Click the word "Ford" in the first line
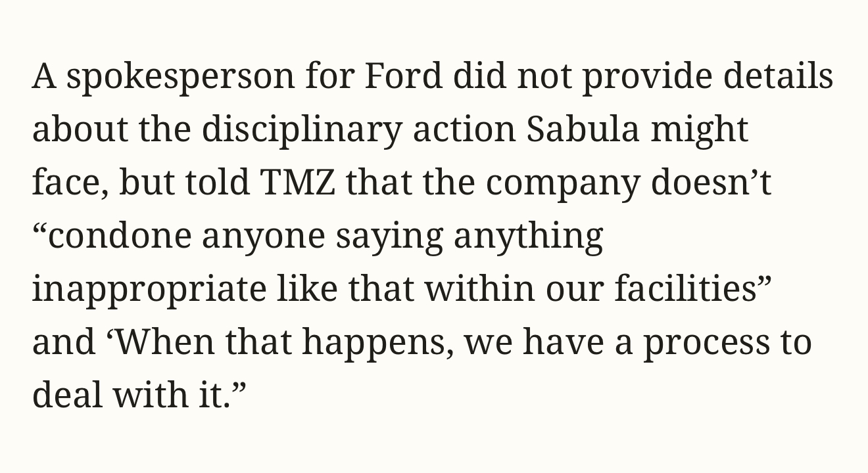Viewport: 868px width, 473px height. point(402,76)
